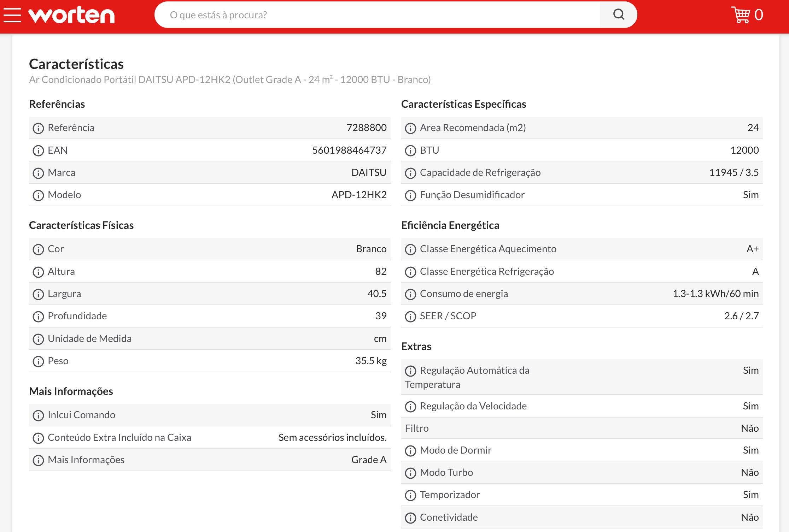Click the Filtro row label
The height and width of the screenshot is (532, 789).
[417, 428]
